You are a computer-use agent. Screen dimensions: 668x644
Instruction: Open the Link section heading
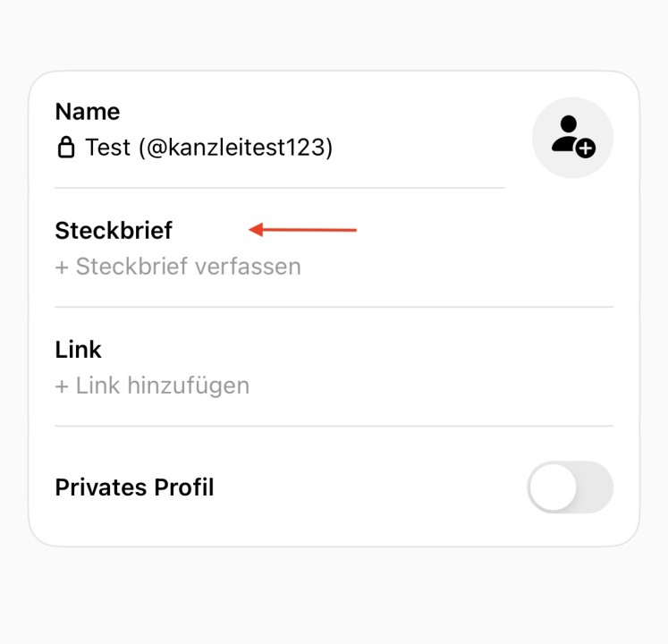[x=79, y=350]
